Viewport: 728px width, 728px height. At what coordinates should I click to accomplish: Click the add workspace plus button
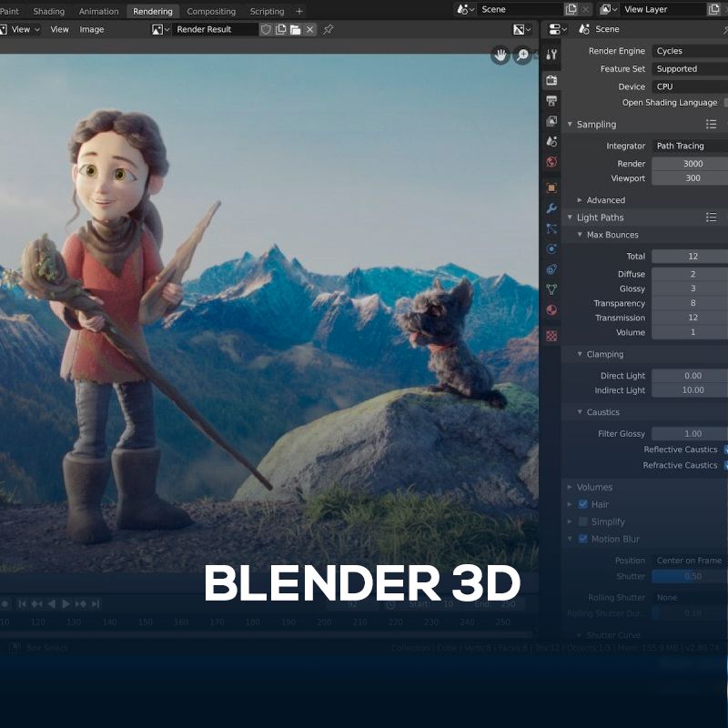point(299,11)
